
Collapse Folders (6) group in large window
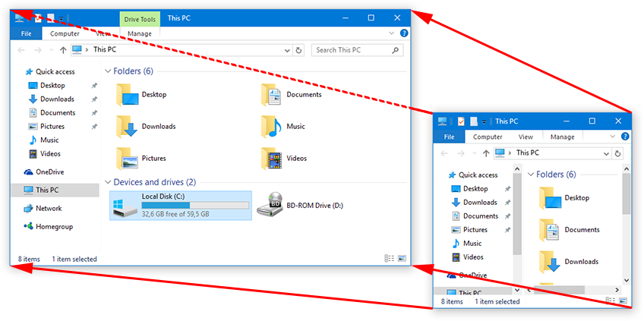pos(107,71)
